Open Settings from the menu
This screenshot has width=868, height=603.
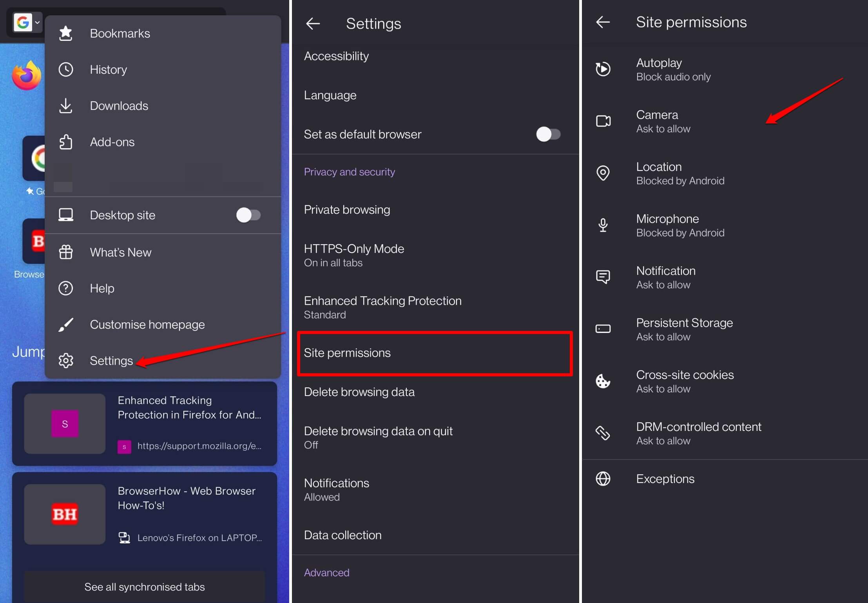tap(111, 360)
